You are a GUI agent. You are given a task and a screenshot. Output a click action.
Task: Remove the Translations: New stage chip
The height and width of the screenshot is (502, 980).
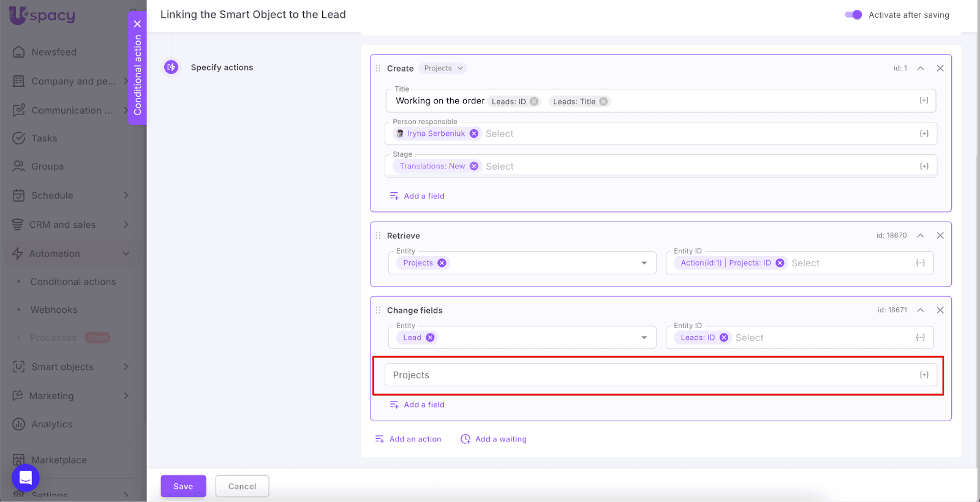point(474,166)
